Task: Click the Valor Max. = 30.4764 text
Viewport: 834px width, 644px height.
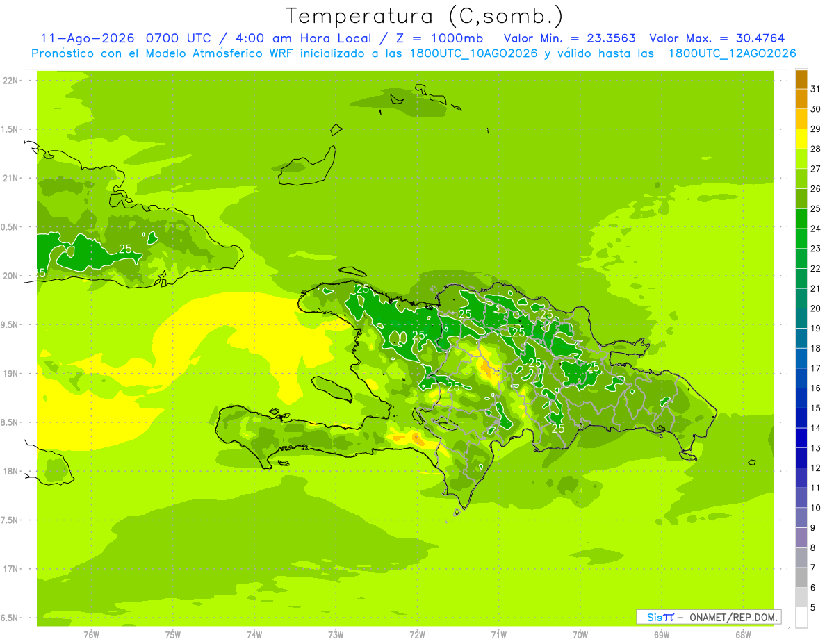Action: [717, 38]
